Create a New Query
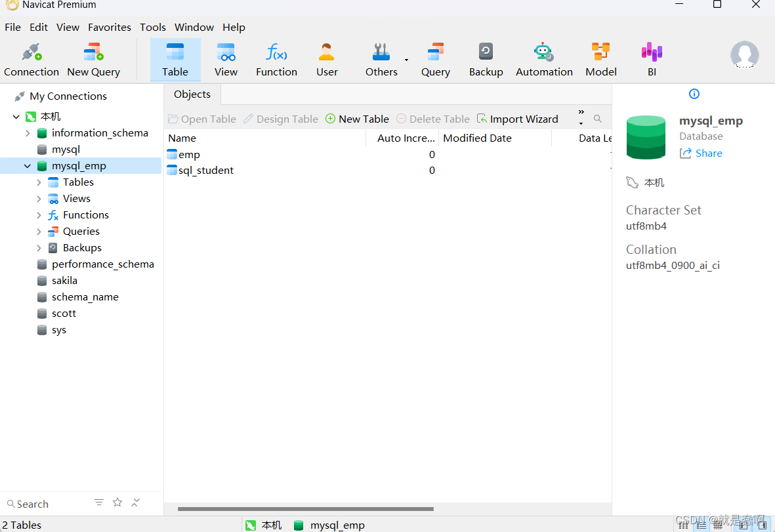775x532 pixels. pos(93,60)
